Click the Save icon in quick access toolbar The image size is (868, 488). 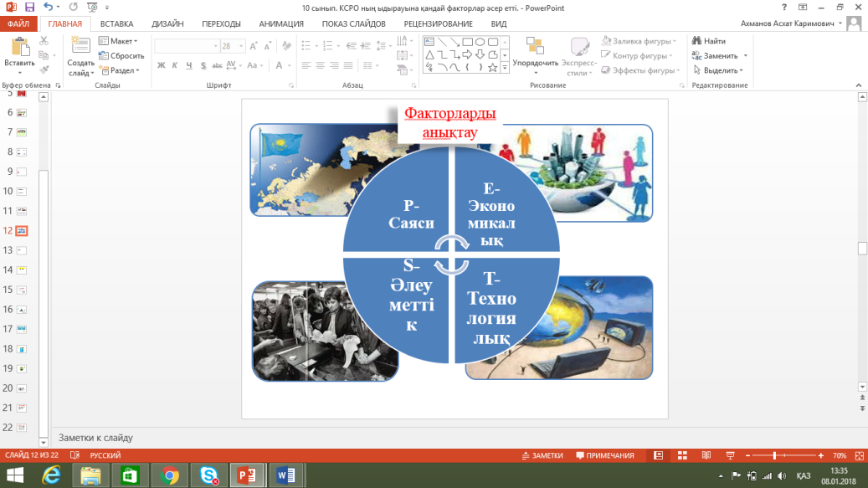(x=30, y=7)
